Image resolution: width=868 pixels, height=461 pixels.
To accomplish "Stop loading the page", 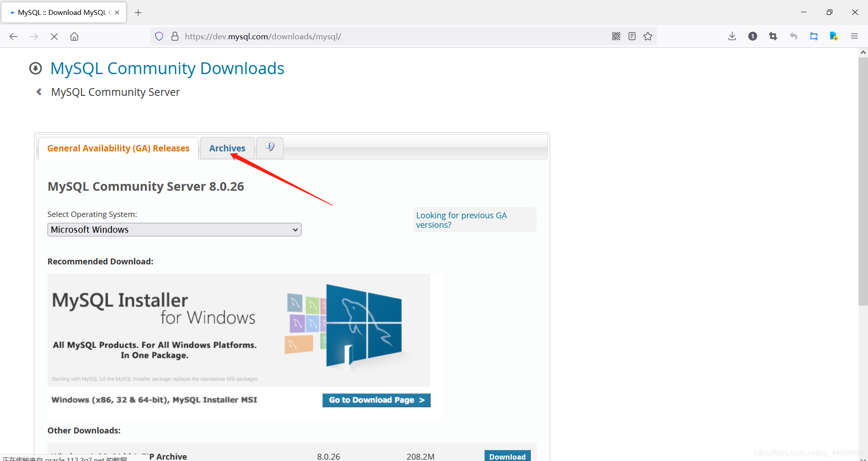I will tap(54, 37).
